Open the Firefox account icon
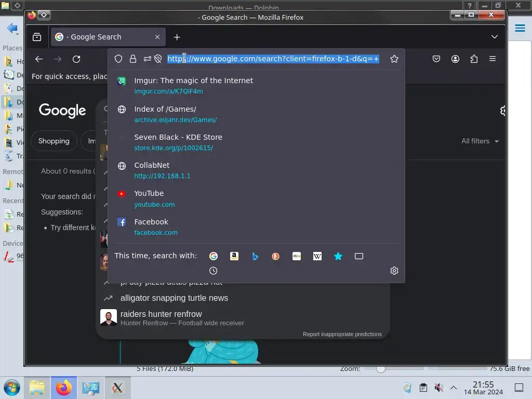 click(x=455, y=59)
